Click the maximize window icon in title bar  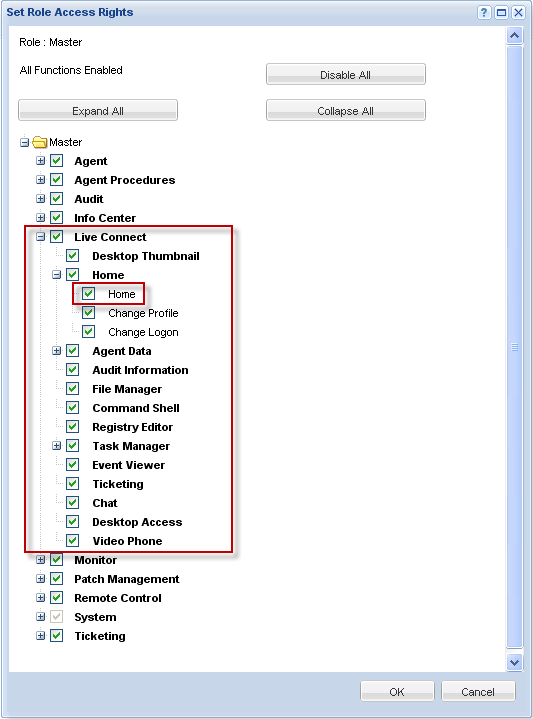tap(501, 12)
